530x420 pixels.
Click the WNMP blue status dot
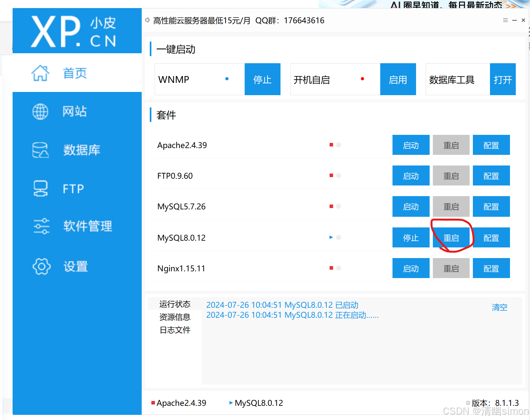pos(227,79)
